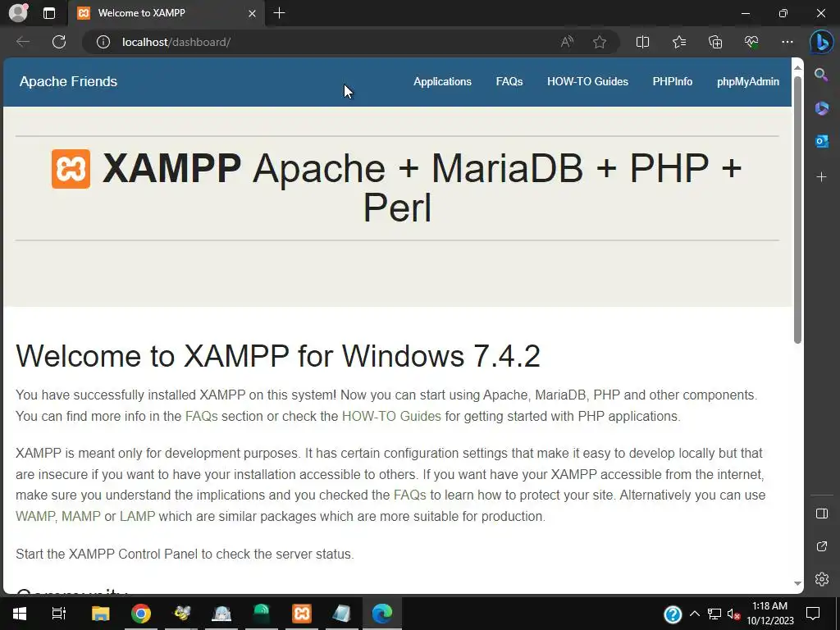The image size is (840, 630).
Task: Click the muted volume tray icon
Action: tap(734, 614)
